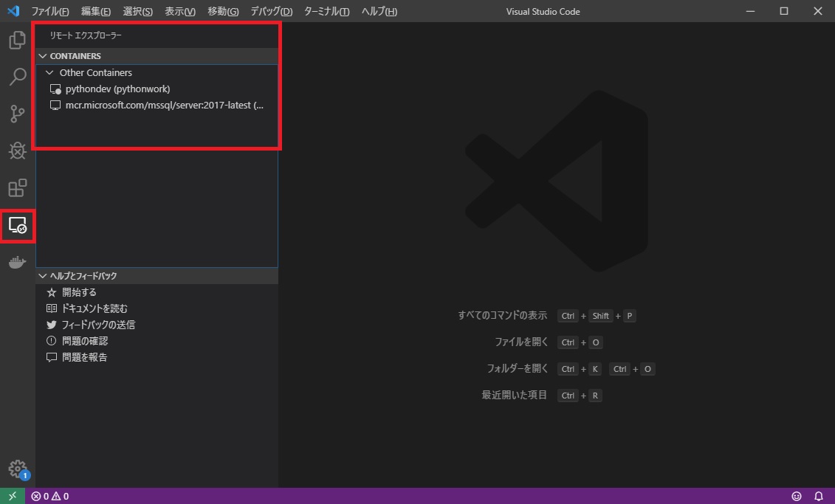The image size is (835, 504).
Task: Click the errors and warnings counter
Action: 49,496
